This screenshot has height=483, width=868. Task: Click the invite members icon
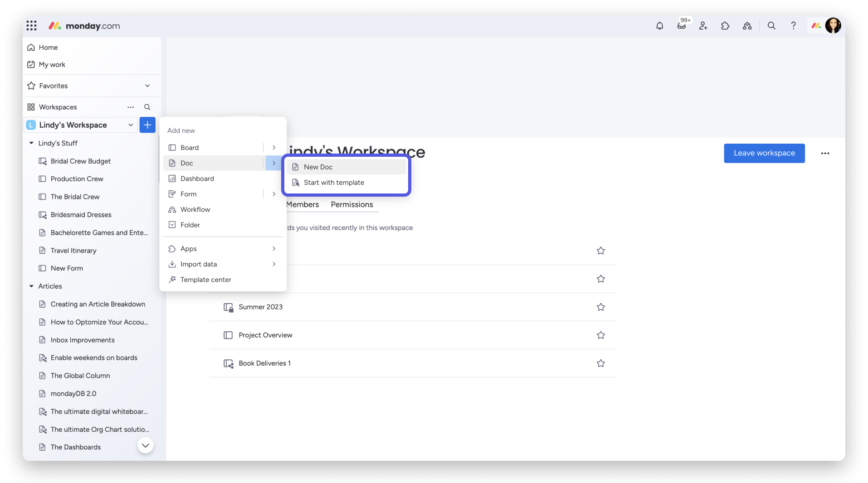click(703, 26)
